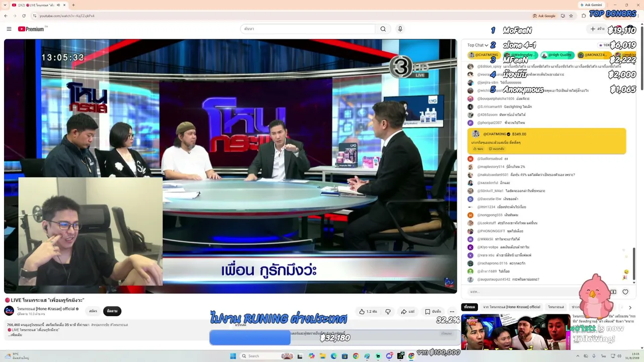Viewport: 644px width, 362px height.
Task: Mute the tab using its speaker icon
Action: [x=58, y=5]
